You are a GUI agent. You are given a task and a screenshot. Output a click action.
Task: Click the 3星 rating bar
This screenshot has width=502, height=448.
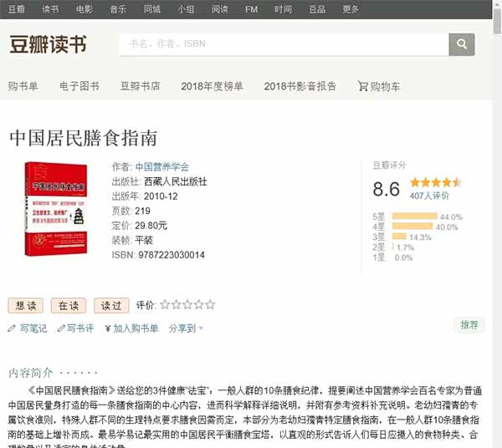(x=399, y=237)
